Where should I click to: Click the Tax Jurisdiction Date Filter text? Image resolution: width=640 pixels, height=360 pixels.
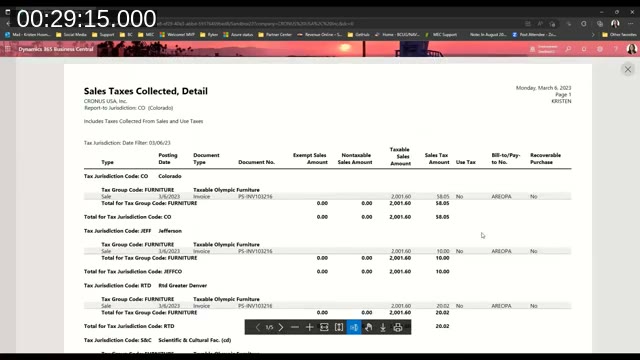[127, 143]
